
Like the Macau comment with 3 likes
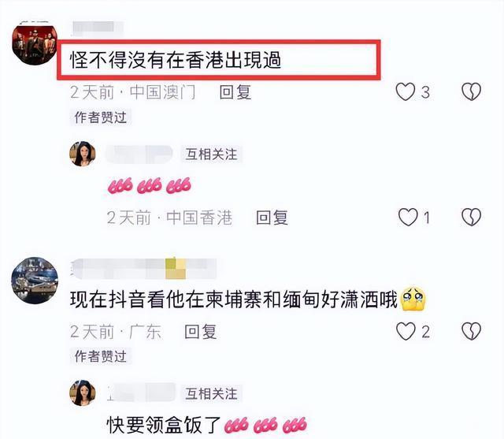406,92
